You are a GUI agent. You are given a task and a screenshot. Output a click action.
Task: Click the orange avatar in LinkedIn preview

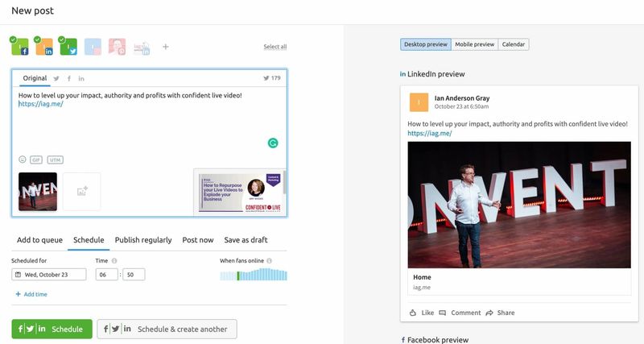coord(419,102)
